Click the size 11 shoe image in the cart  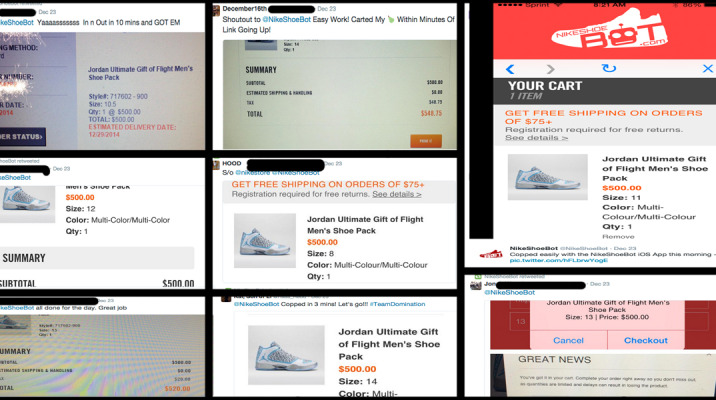click(x=548, y=177)
